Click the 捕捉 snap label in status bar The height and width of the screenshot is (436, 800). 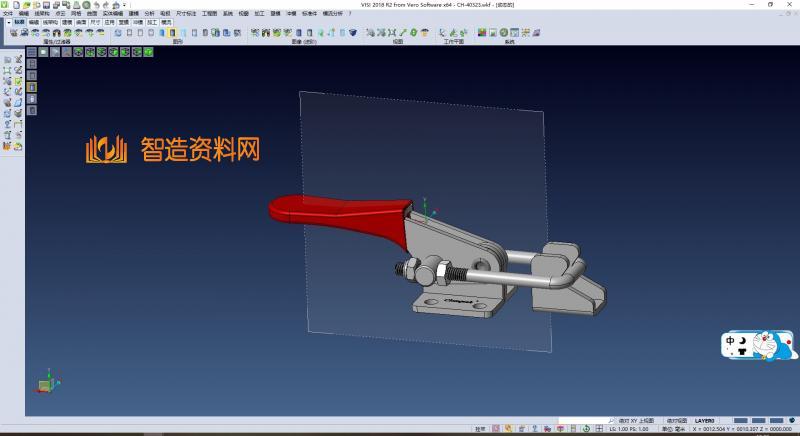480,429
